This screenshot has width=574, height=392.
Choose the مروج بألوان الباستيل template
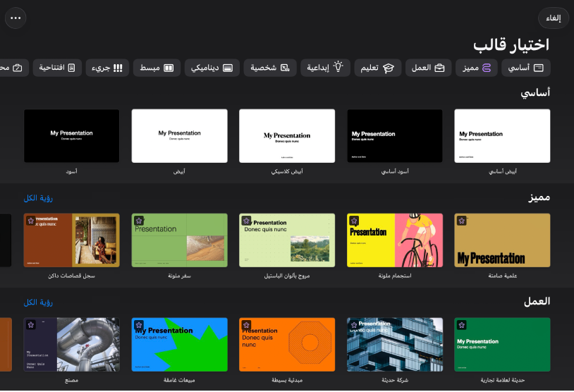tap(286, 240)
